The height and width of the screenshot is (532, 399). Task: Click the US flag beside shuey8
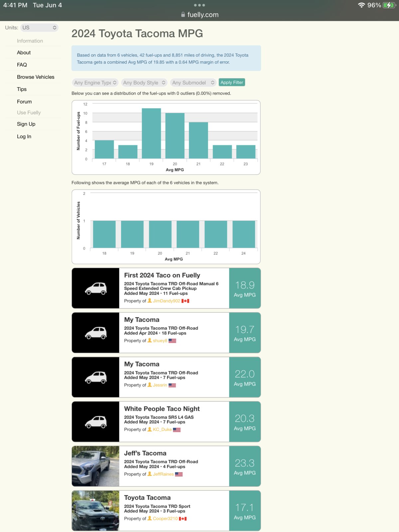tap(172, 341)
